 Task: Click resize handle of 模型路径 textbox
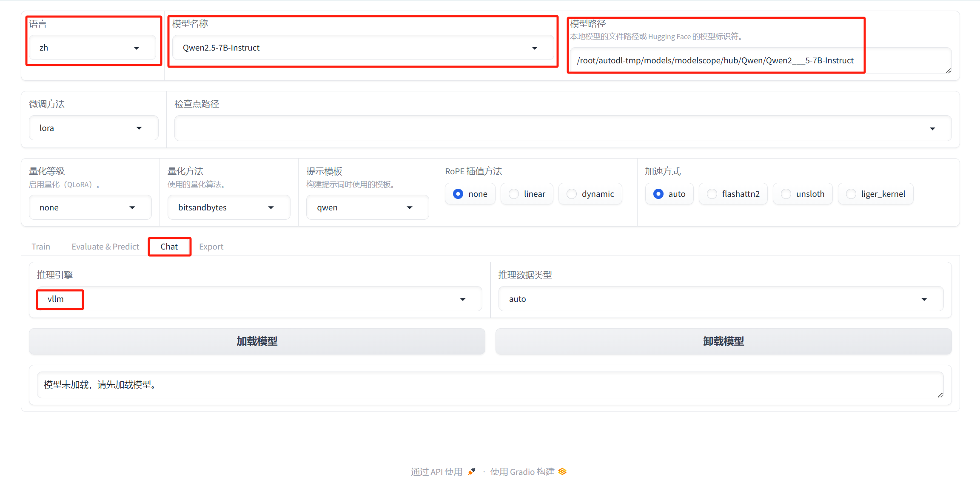pyautogui.click(x=948, y=71)
